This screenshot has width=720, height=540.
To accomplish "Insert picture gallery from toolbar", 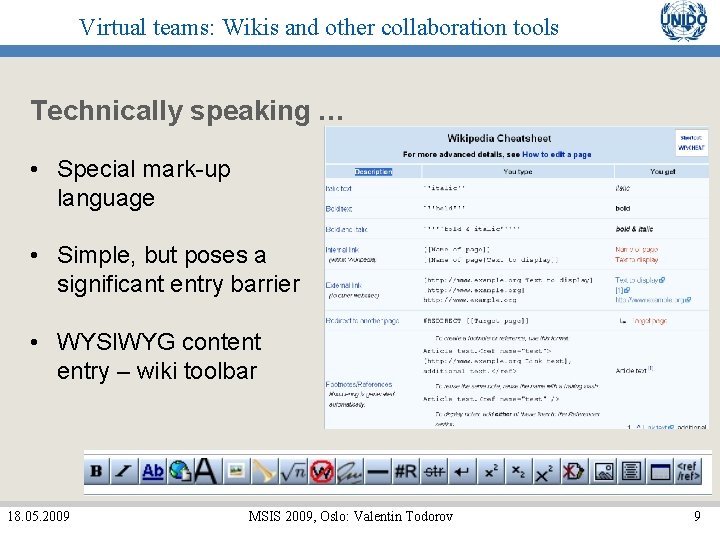I will point(604,471).
